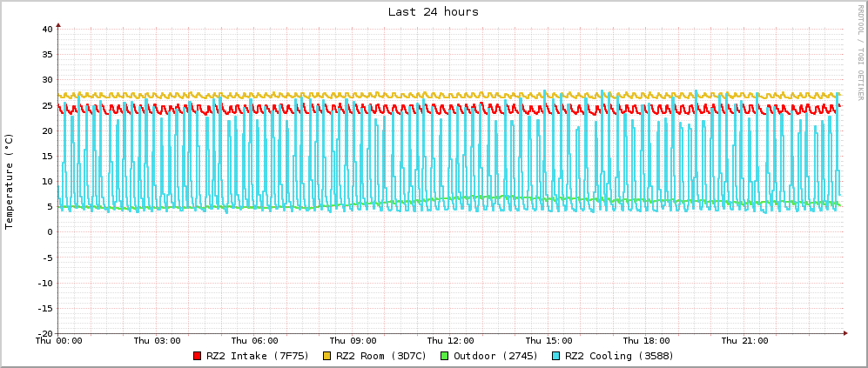Click the arrow at right end of X axis
The width and height of the screenshot is (868, 368).
pos(844,333)
